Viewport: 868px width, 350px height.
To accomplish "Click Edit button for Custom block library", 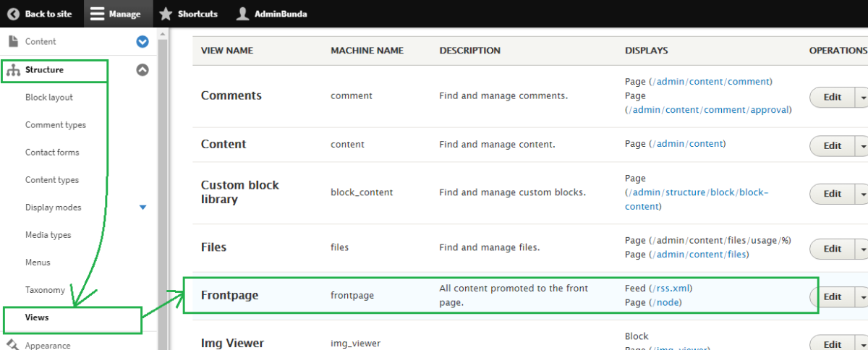I will tap(833, 193).
